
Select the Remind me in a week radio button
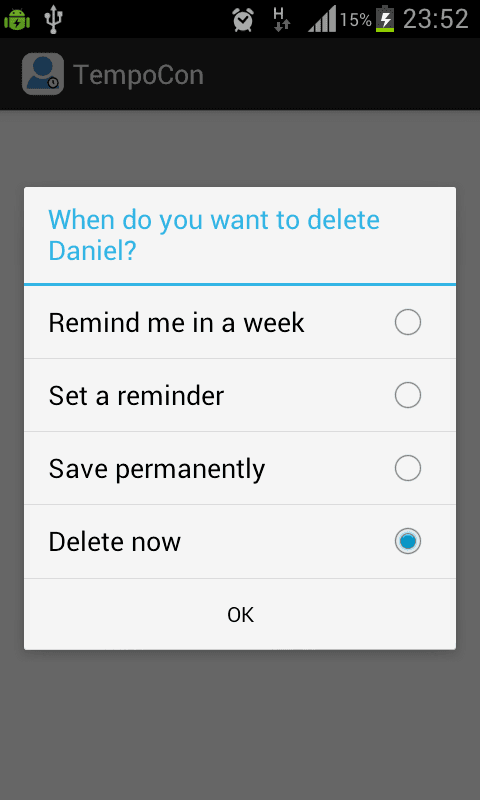click(408, 322)
